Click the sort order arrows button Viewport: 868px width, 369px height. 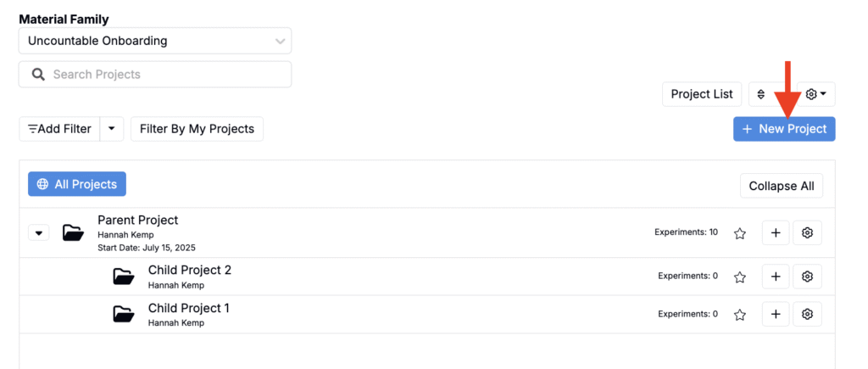(x=761, y=94)
